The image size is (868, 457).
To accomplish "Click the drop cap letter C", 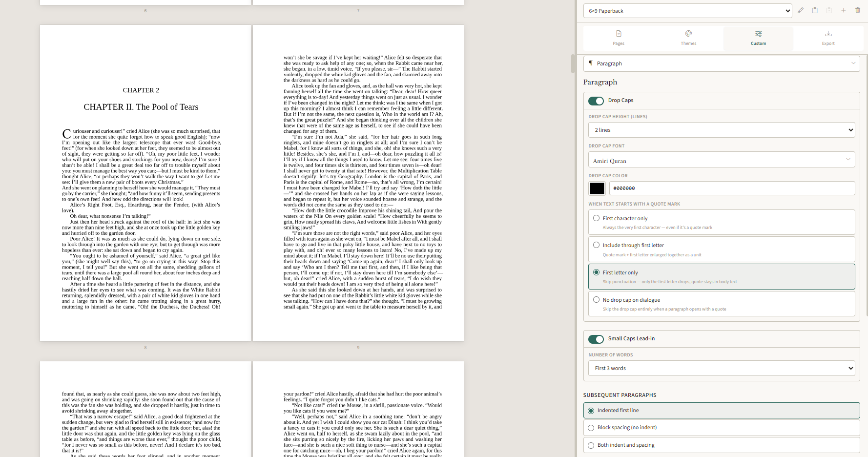I will coord(66,134).
